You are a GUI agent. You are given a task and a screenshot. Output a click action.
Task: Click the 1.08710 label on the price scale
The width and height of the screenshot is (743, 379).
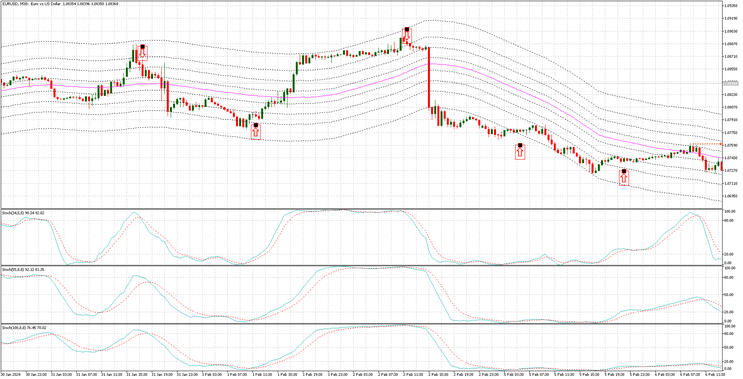tap(730, 56)
